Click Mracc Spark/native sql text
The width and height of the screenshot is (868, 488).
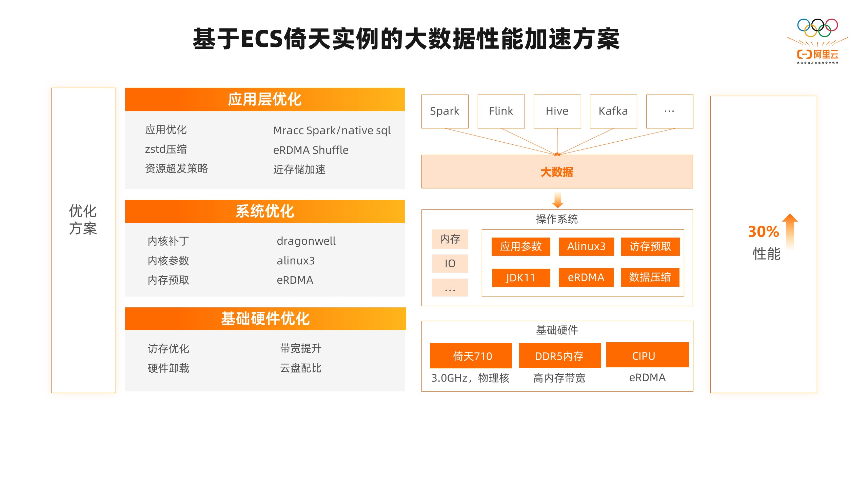coord(332,130)
